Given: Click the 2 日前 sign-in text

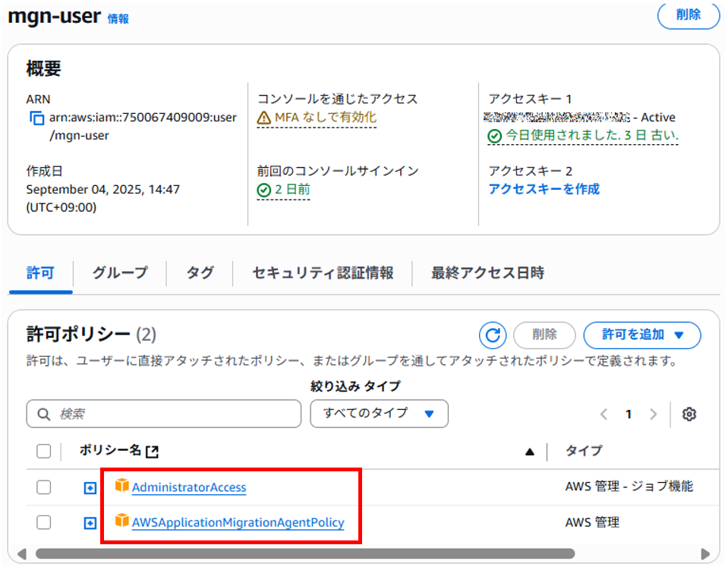Looking at the screenshot, I should pyautogui.click(x=292, y=190).
